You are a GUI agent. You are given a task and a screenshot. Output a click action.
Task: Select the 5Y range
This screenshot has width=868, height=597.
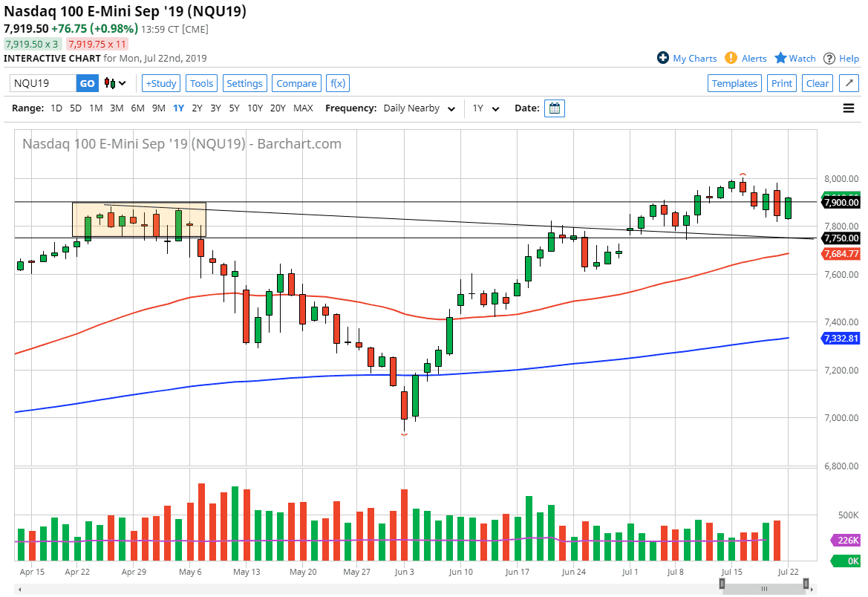[234, 108]
